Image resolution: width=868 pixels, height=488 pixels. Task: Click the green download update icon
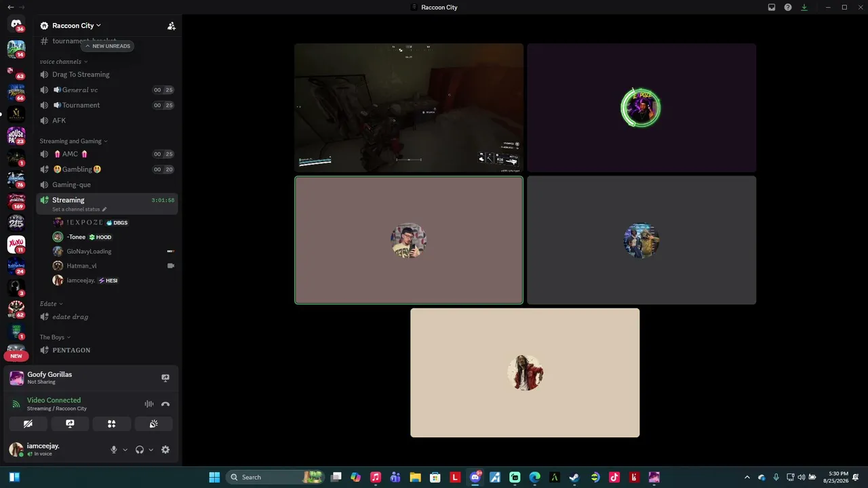tap(804, 7)
